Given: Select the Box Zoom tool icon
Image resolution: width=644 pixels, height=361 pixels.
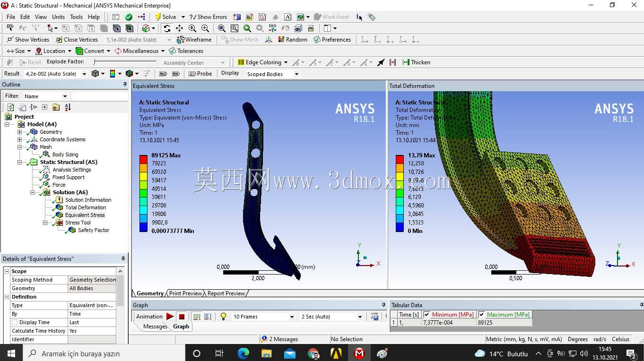Looking at the screenshot, I should coord(235,28).
